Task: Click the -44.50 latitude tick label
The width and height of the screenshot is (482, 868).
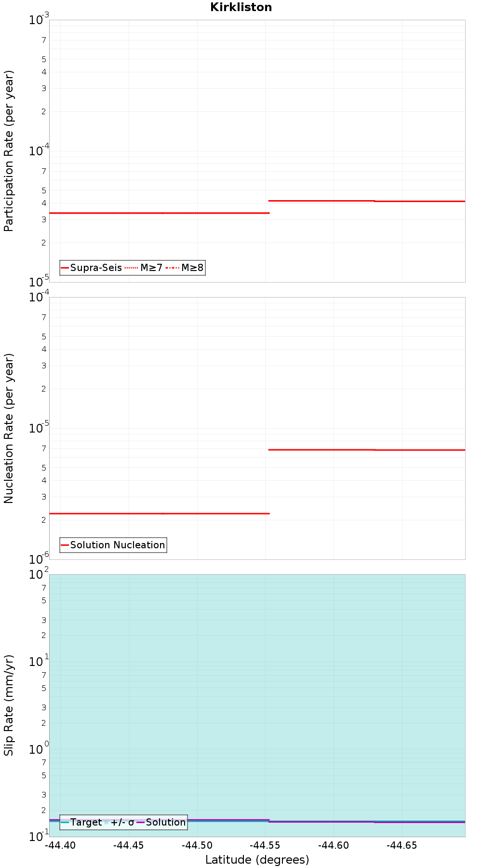Action: click(x=197, y=845)
